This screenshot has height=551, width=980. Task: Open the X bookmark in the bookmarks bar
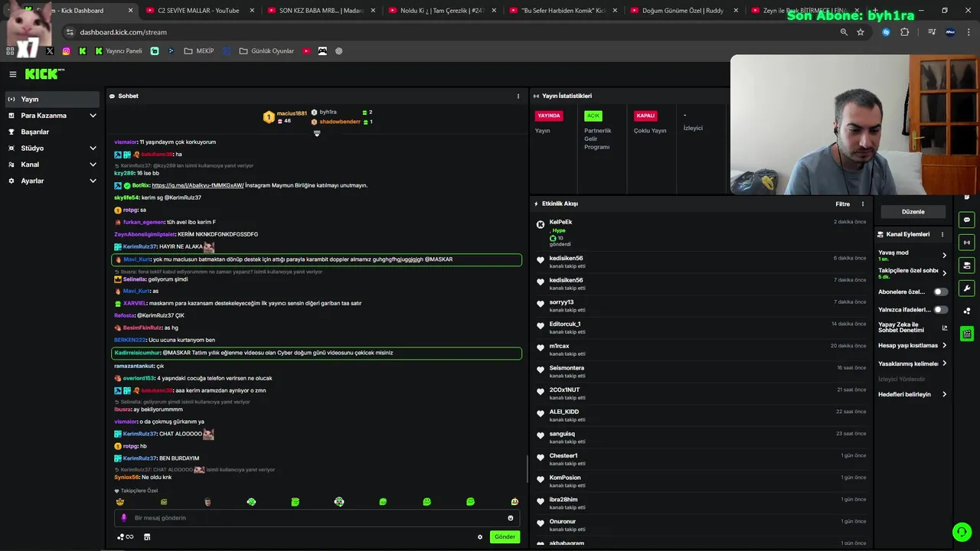pos(50,51)
